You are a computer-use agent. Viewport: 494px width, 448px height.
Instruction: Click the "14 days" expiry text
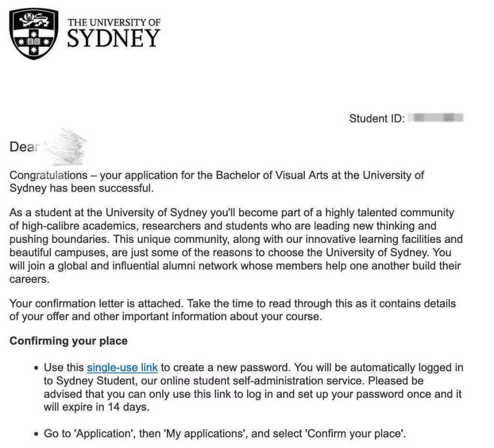point(130,407)
